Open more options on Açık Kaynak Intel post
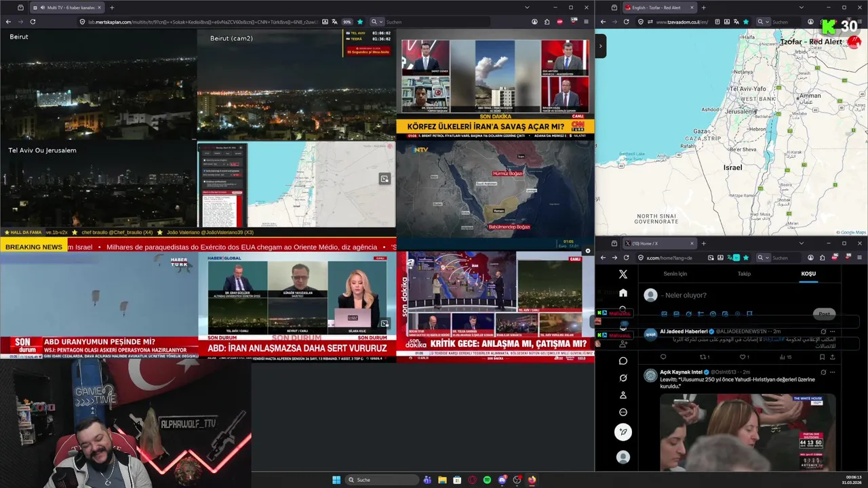Image resolution: width=868 pixels, height=488 pixels. (x=832, y=372)
